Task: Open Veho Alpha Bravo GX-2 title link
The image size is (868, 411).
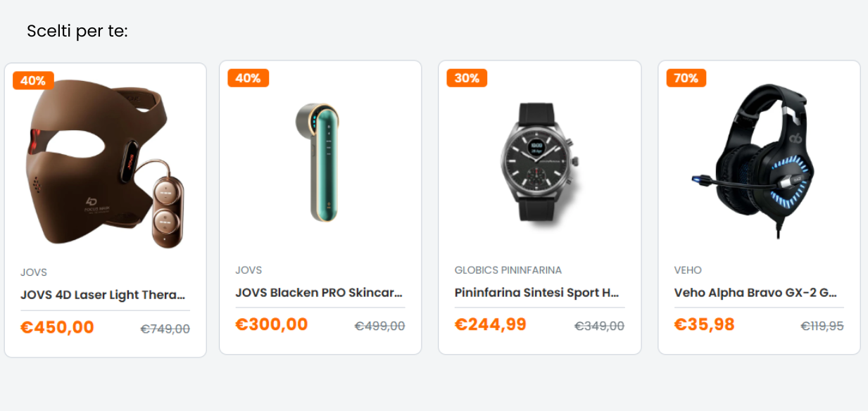Action: click(x=756, y=293)
